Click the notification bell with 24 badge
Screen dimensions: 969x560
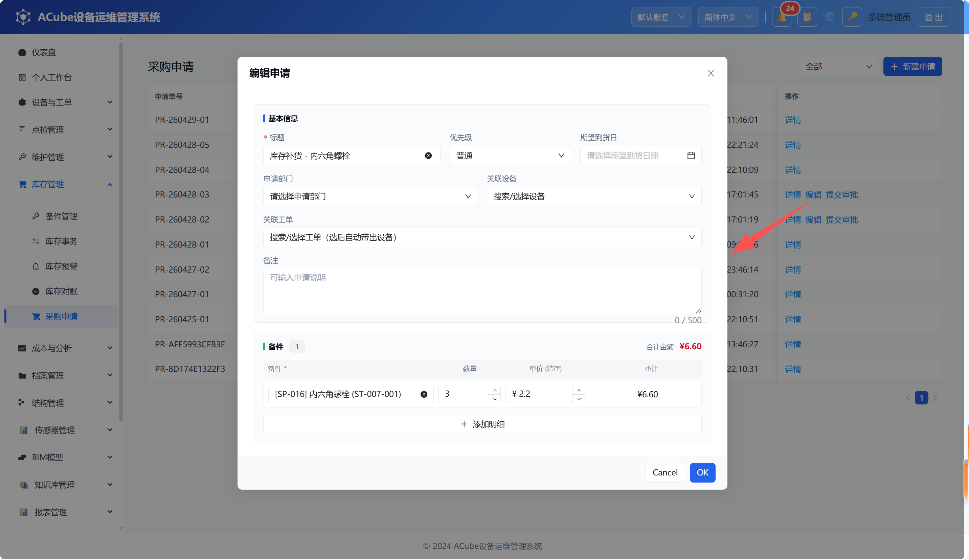(x=782, y=17)
